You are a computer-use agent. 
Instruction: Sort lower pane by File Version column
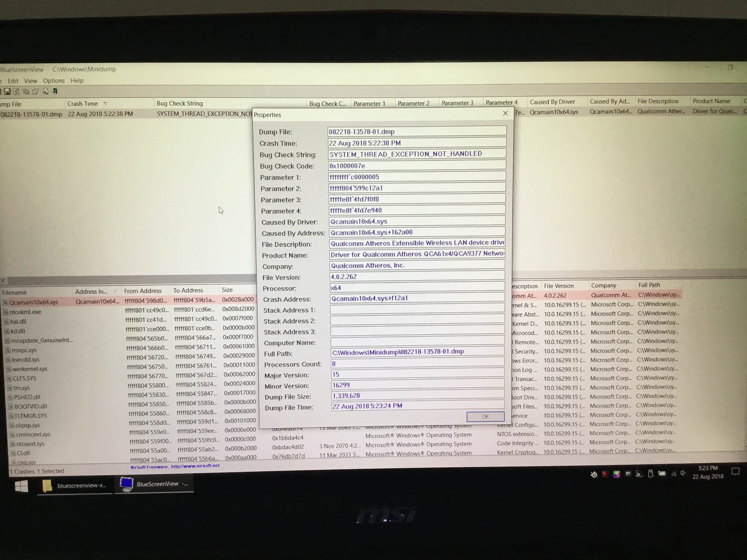pyautogui.click(x=565, y=285)
